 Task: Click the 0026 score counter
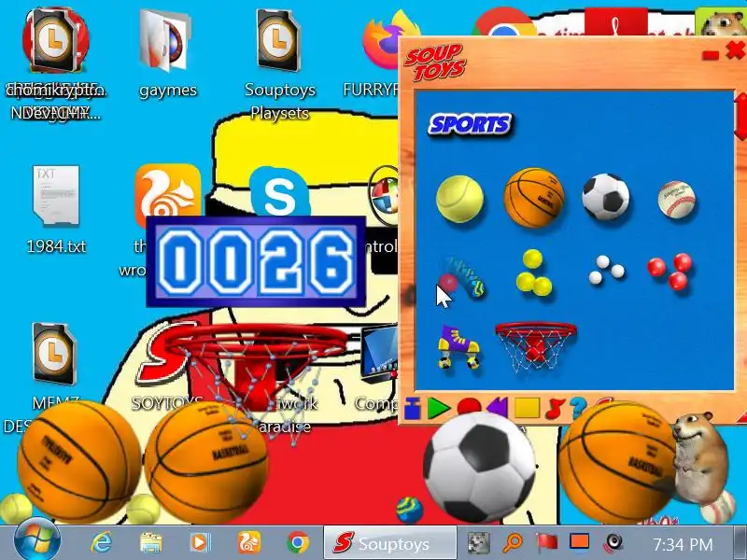[256, 261]
